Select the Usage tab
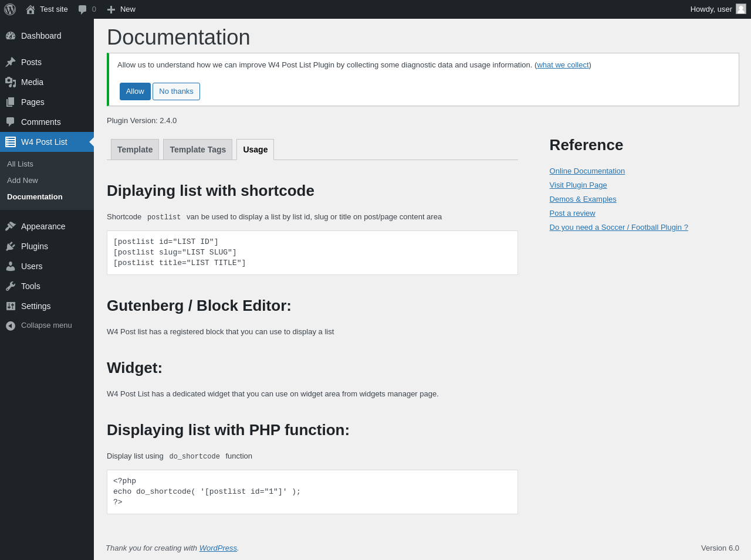This screenshot has height=560, width=751. click(x=255, y=150)
